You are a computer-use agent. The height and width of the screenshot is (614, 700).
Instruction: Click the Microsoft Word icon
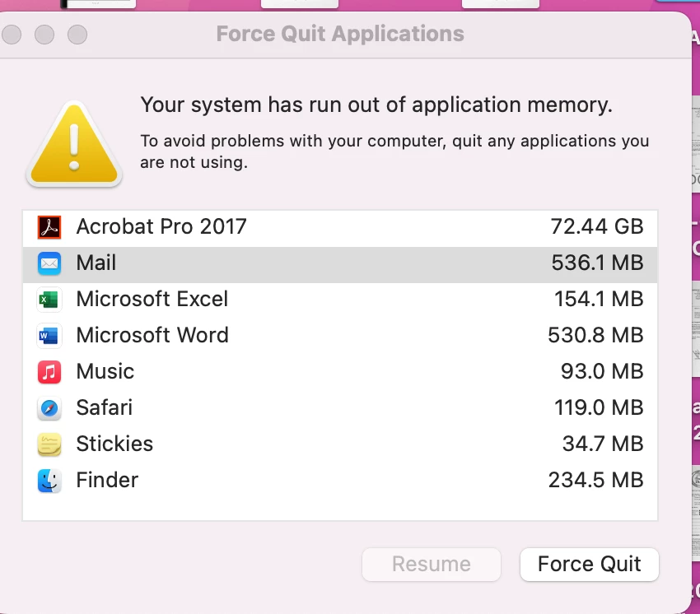49,336
